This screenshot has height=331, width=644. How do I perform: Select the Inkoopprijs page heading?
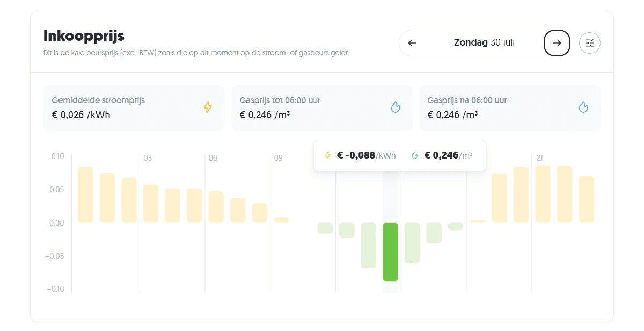click(x=84, y=36)
